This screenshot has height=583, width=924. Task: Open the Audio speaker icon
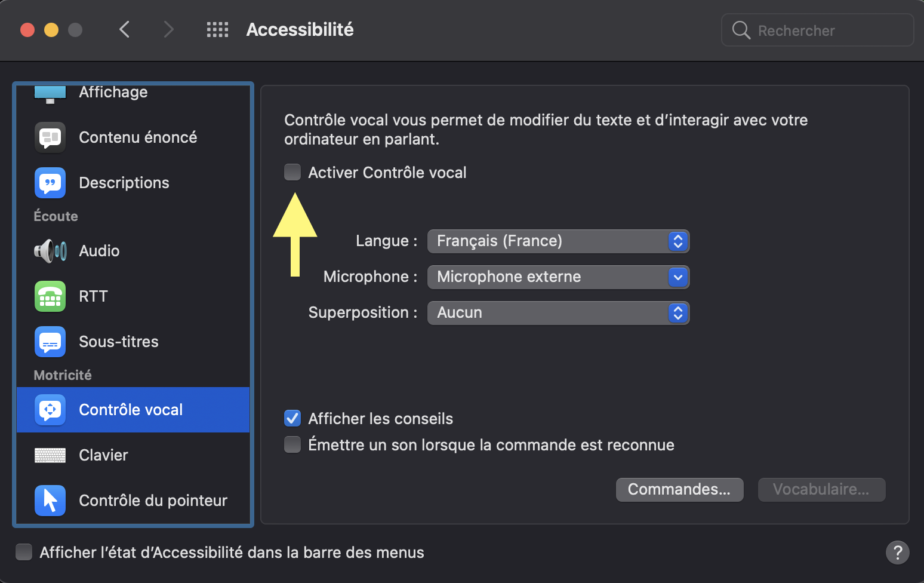50,251
